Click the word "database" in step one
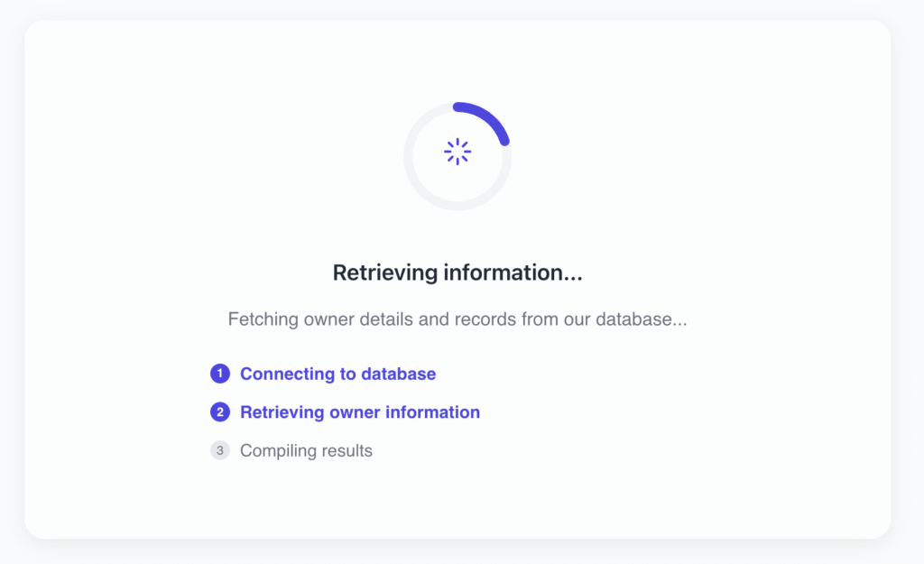924x564 pixels. pos(398,374)
